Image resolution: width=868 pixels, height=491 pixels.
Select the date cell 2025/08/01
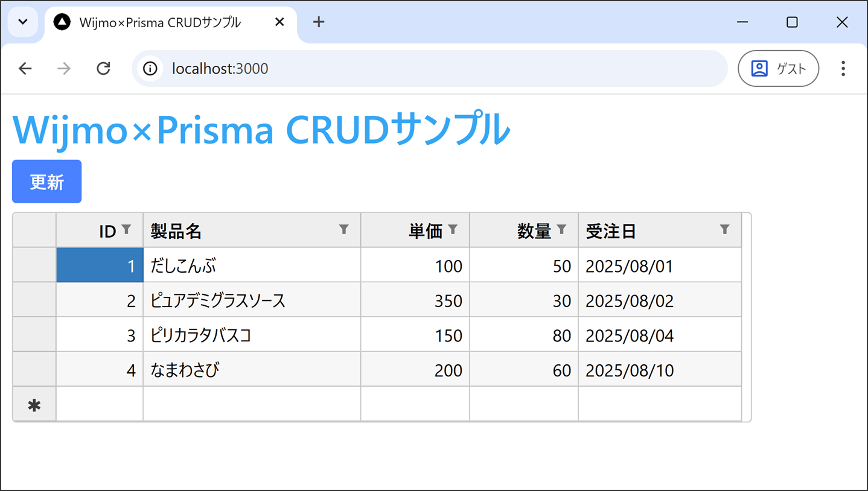pos(660,265)
